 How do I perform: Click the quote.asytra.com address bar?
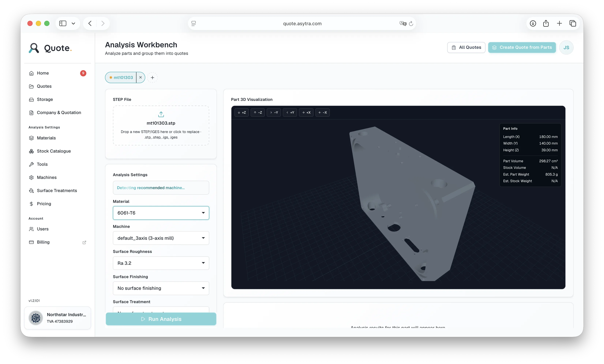pos(302,24)
